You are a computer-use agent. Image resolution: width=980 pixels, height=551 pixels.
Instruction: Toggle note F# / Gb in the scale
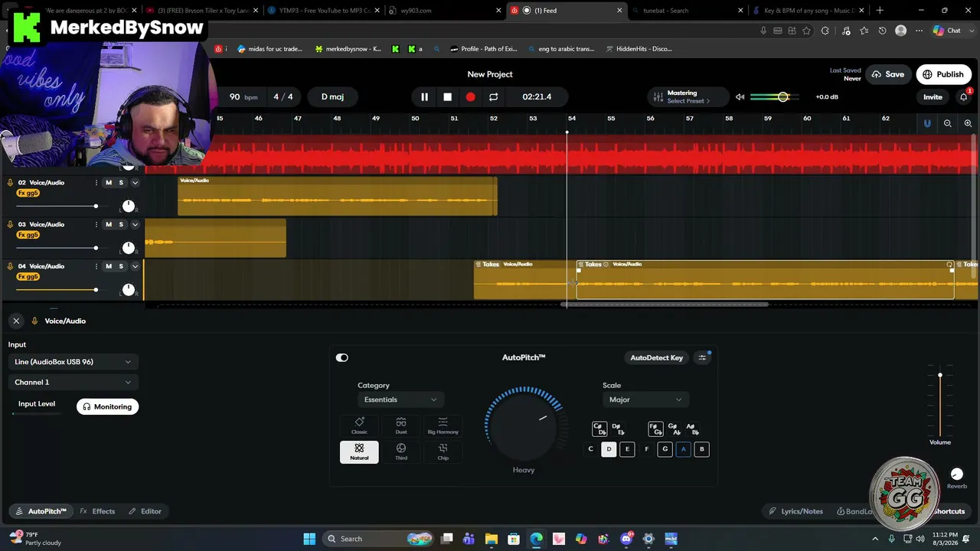pyautogui.click(x=655, y=429)
